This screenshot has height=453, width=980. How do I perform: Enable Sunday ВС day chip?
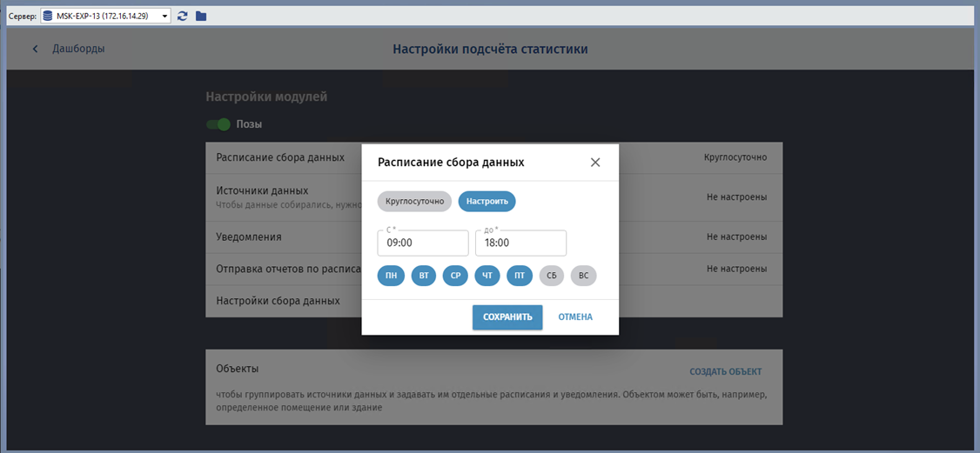coord(583,276)
